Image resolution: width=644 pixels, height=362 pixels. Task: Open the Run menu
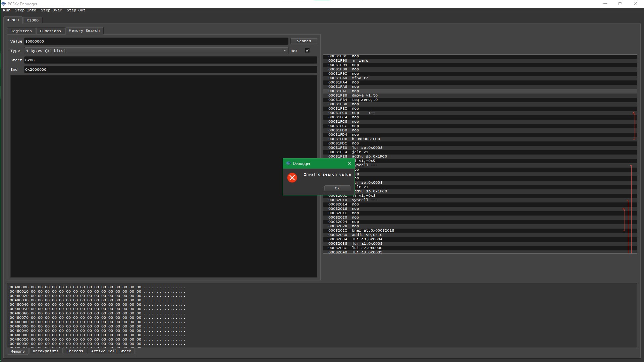coord(6,10)
